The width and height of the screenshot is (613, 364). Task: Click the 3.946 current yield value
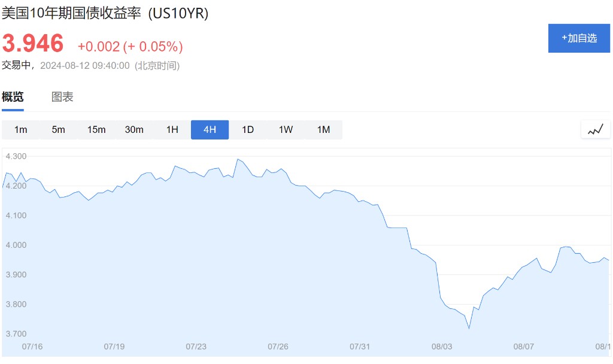click(33, 44)
